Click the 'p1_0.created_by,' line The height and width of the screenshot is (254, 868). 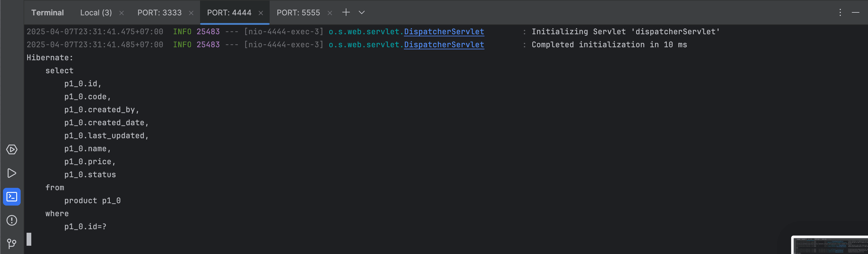(102, 110)
